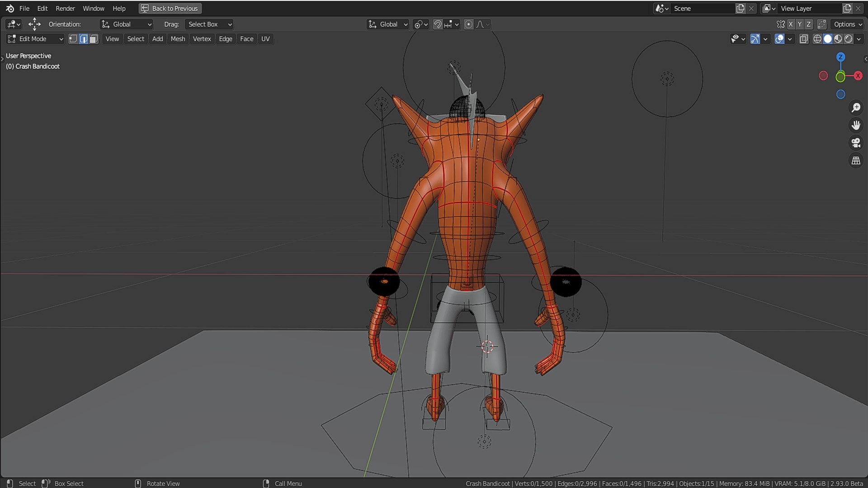Open the Edit menu in top bar
The width and height of the screenshot is (868, 488).
click(42, 9)
